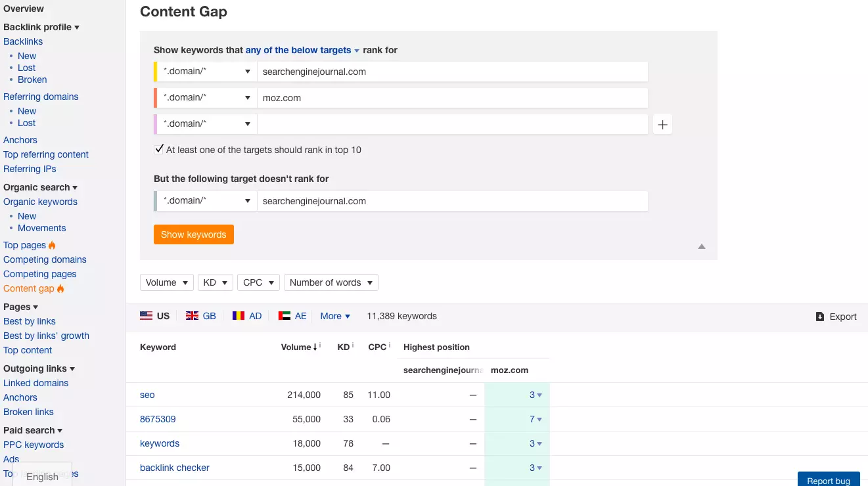
Task: Click the plus icon to add target
Action: tap(662, 124)
